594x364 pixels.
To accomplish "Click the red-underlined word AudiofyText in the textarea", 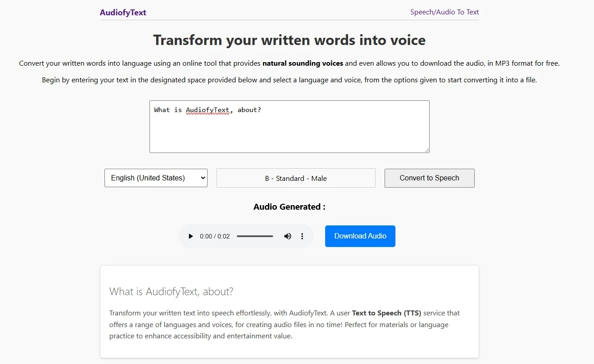I will point(208,110).
